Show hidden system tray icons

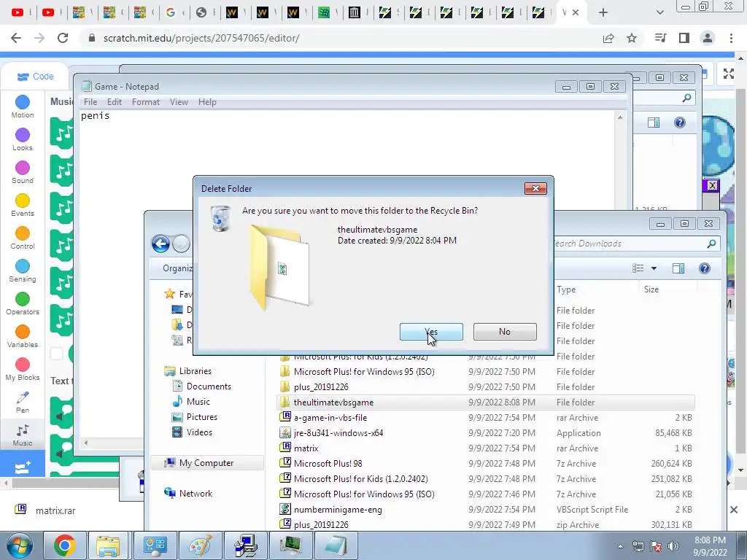[x=620, y=546]
